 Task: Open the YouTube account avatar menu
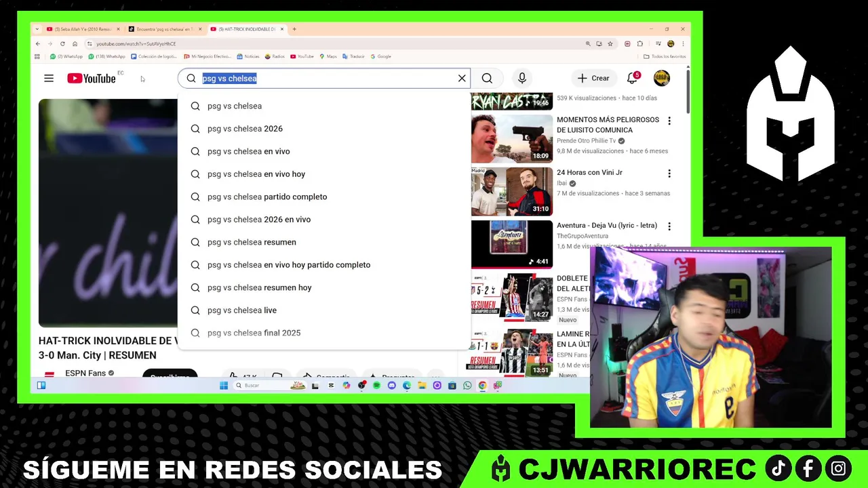tap(662, 79)
